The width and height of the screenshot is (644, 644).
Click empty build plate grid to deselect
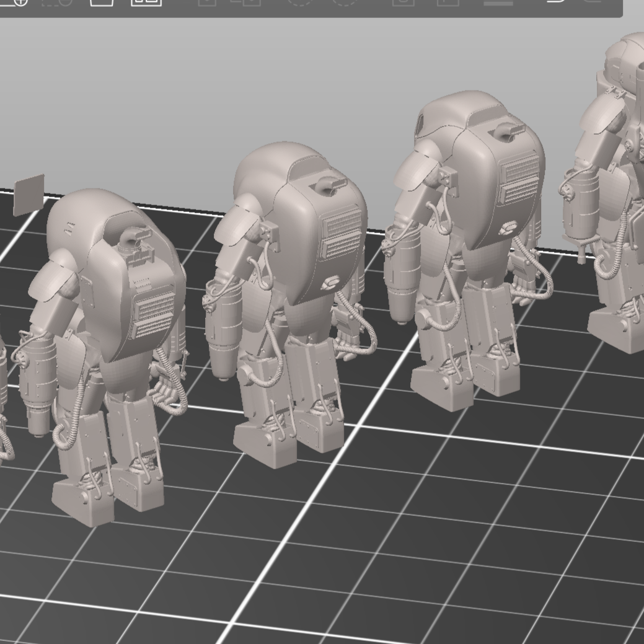[434, 558]
